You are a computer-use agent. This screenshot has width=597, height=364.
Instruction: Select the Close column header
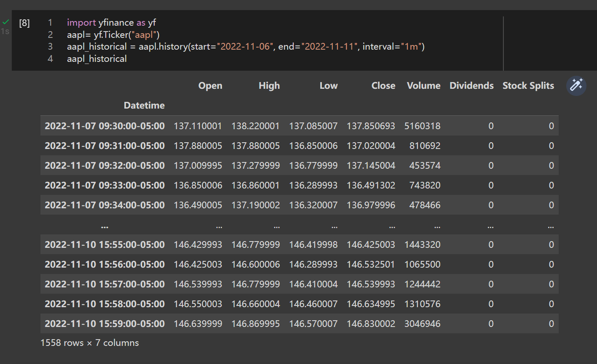383,86
